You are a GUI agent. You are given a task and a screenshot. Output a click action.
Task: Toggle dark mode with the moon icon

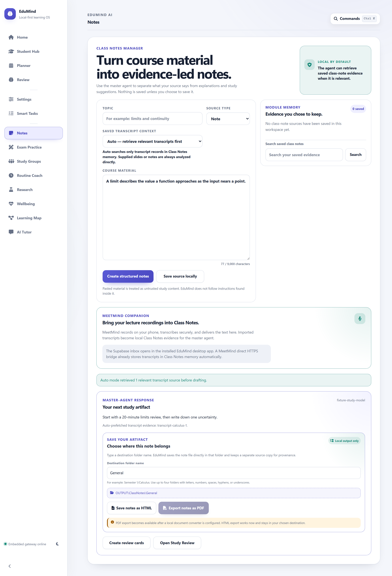[x=58, y=544]
